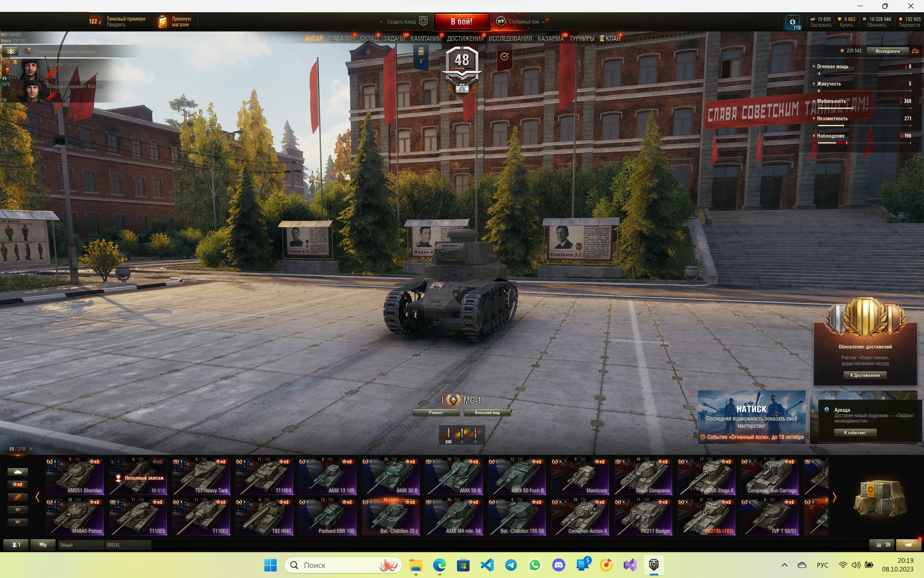Viewport: 924px width, 578px height.
Task: Click the Исследовать research button
Action: (x=887, y=51)
